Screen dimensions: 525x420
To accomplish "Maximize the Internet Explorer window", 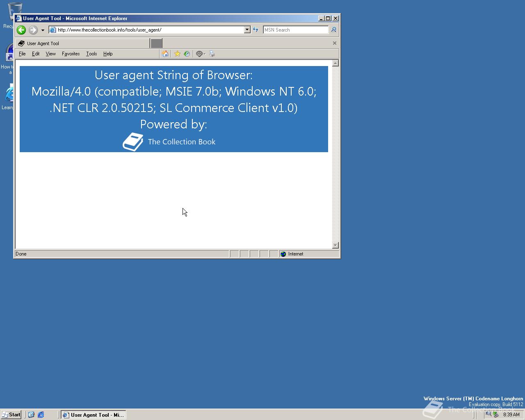I will (x=328, y=18).
